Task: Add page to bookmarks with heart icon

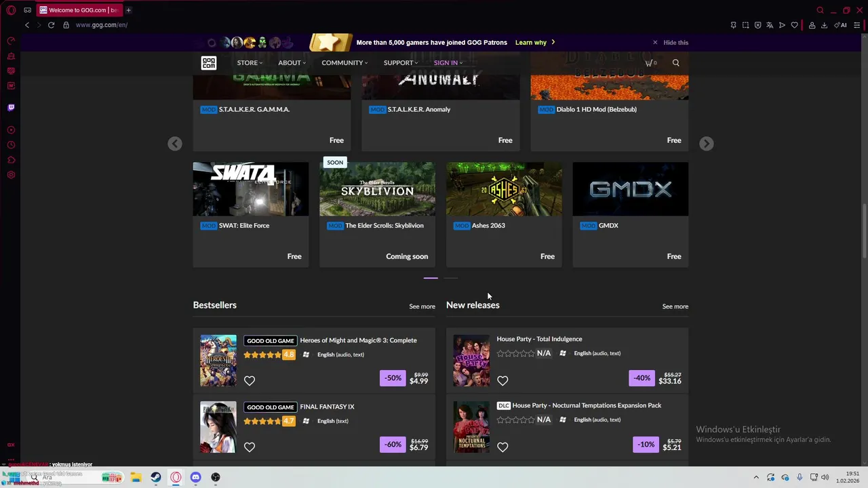Action: pos(794,25)
